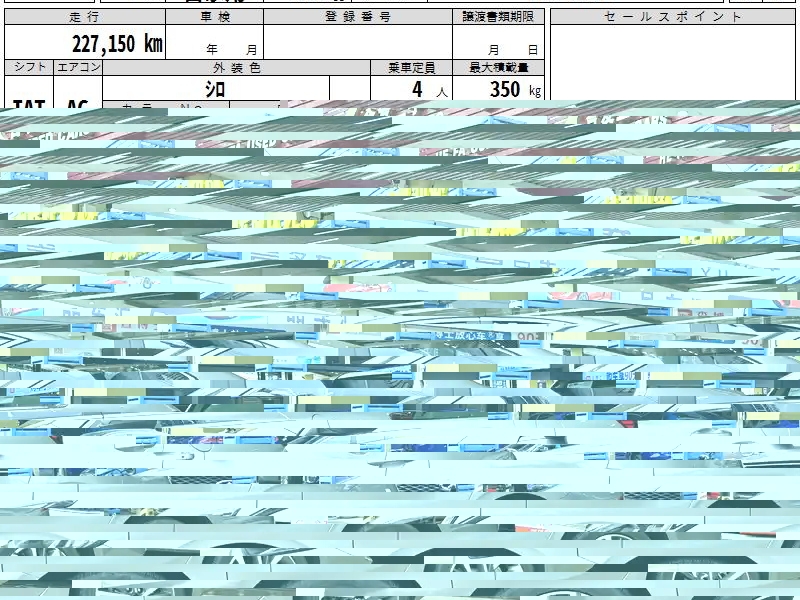Click the glitched vehicle photo area

coord(400,350)
